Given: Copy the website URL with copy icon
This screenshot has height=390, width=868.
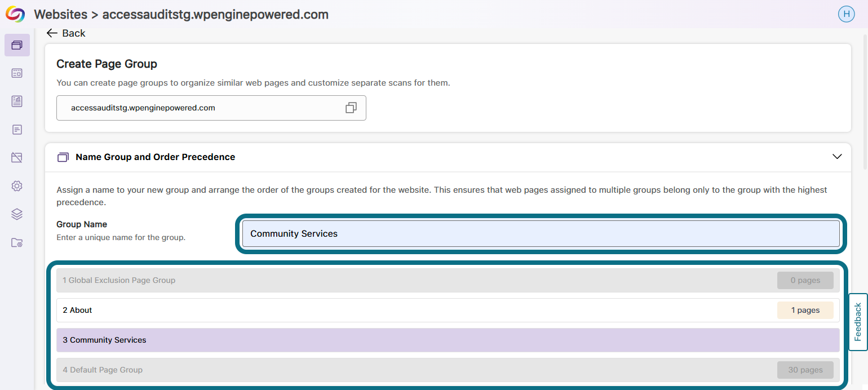Looking at the screenshot, I should [x=351, y=108].
